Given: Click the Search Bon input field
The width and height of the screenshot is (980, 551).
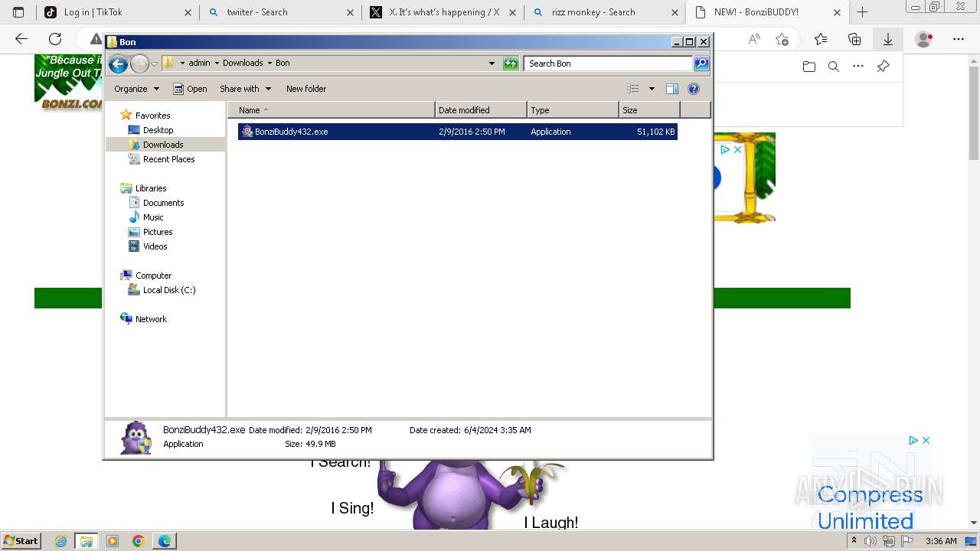Looking at the screenshot, I should pyautogui.click(x=609, y=64).
